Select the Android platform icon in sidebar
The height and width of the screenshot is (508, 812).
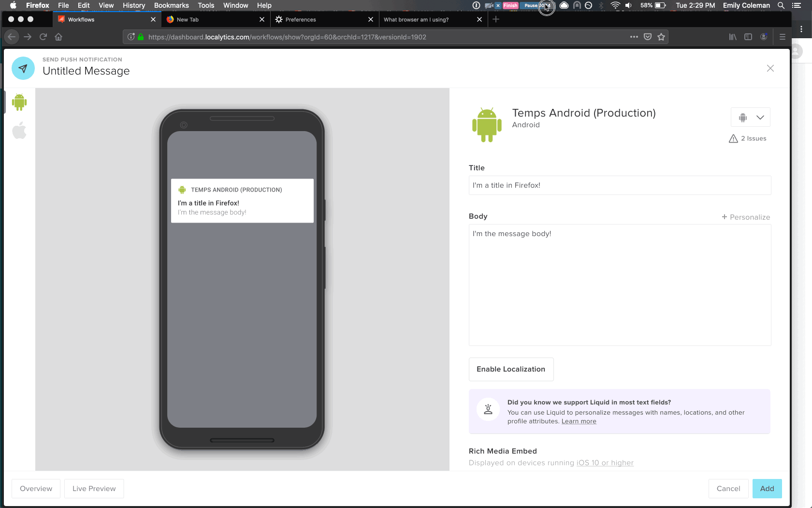[x=19, y=102]
